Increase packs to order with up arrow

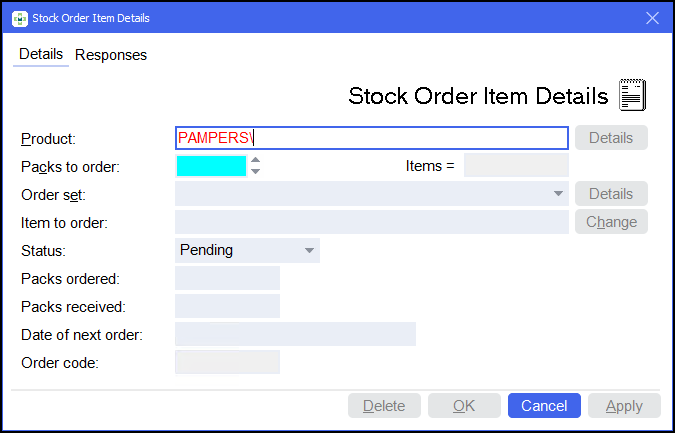(256, 160)
